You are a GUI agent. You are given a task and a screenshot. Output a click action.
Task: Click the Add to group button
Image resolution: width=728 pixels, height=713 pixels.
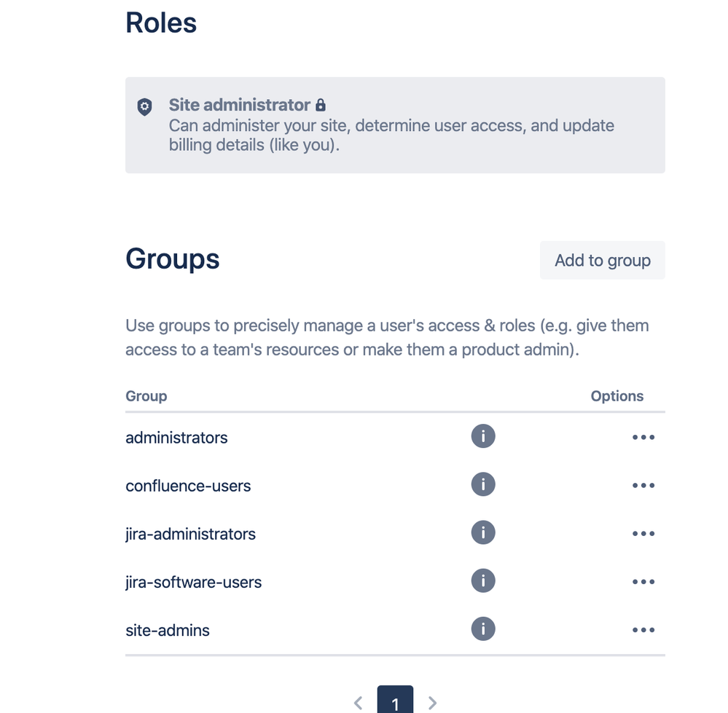(602, 260)
